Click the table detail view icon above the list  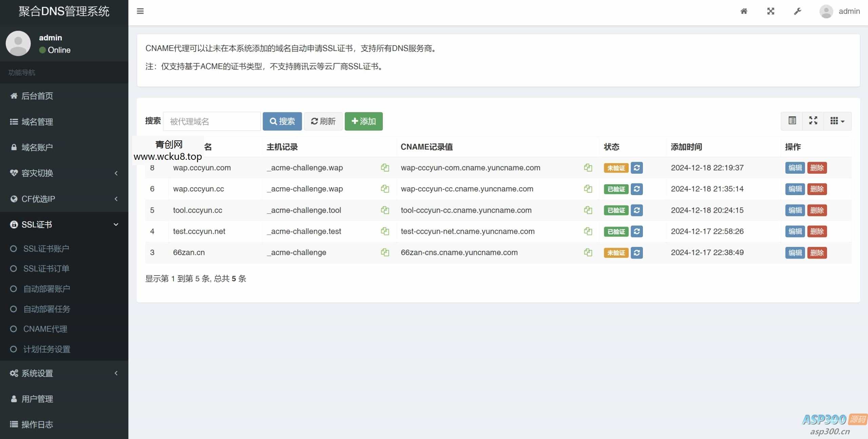pyautogui.click(x=792, y=121)
